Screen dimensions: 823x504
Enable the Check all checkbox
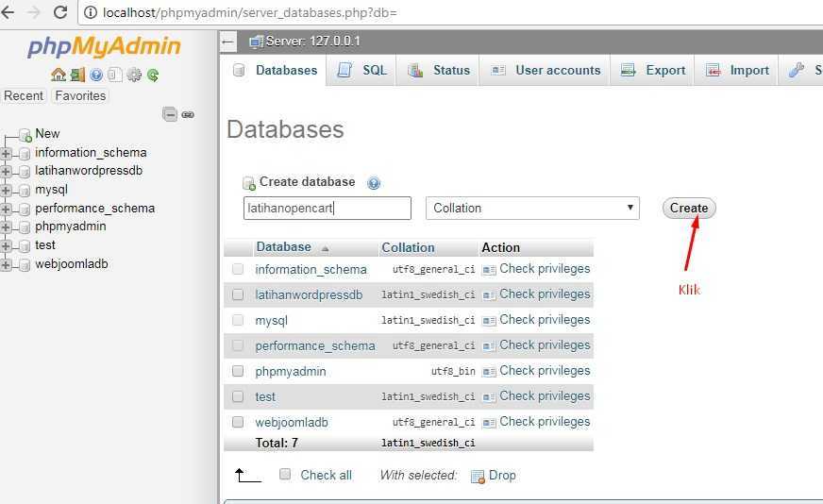285,474
